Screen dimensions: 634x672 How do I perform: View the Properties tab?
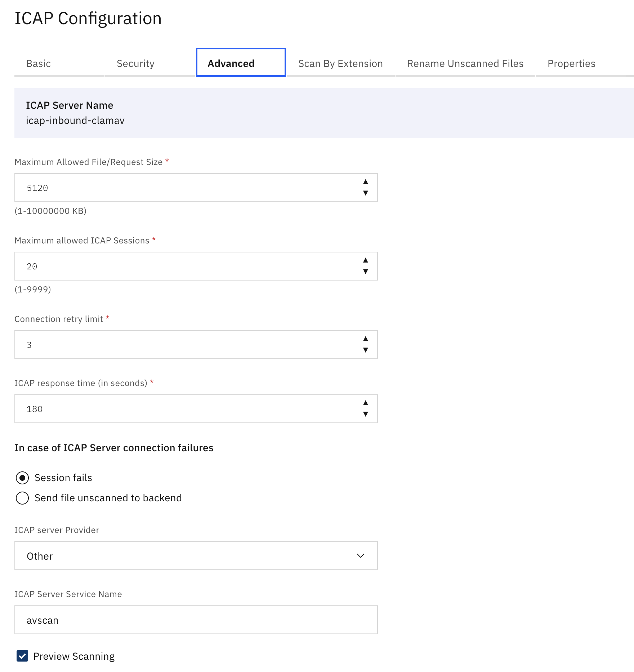[571, 64]
